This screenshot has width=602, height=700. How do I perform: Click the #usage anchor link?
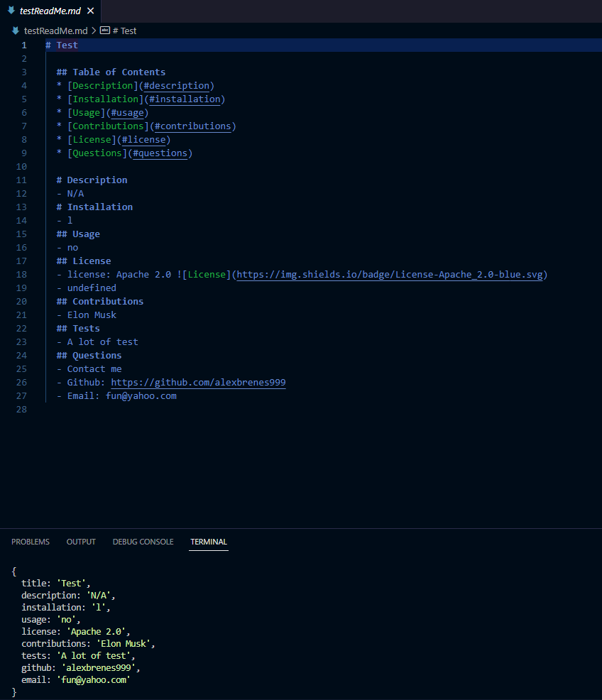(x=127, y=112)
